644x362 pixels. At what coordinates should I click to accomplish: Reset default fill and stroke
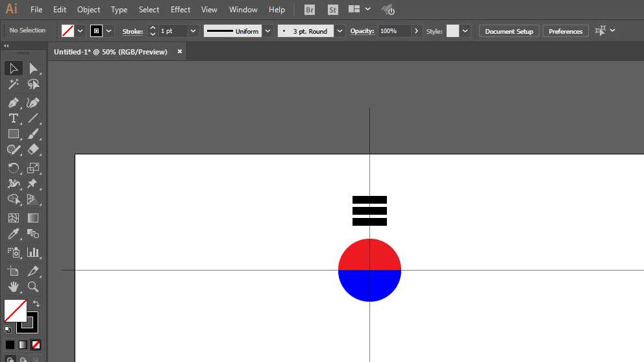(8, 329)
